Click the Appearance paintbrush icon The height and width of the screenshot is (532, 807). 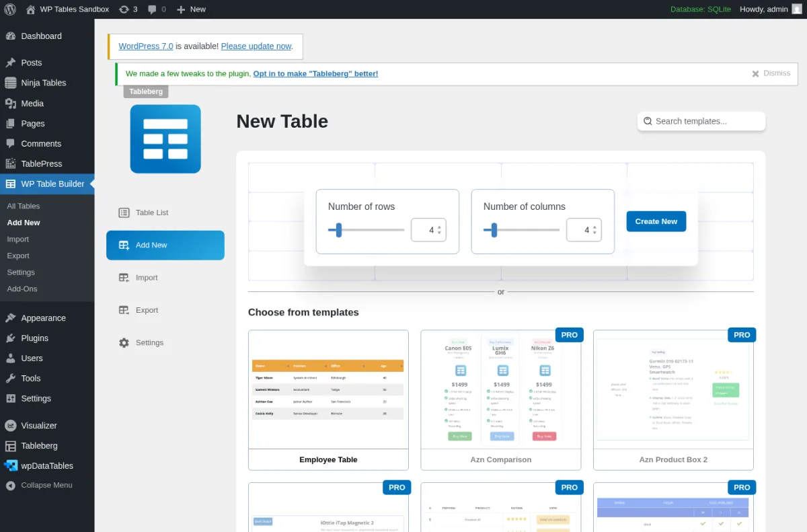tap(11, 318)
